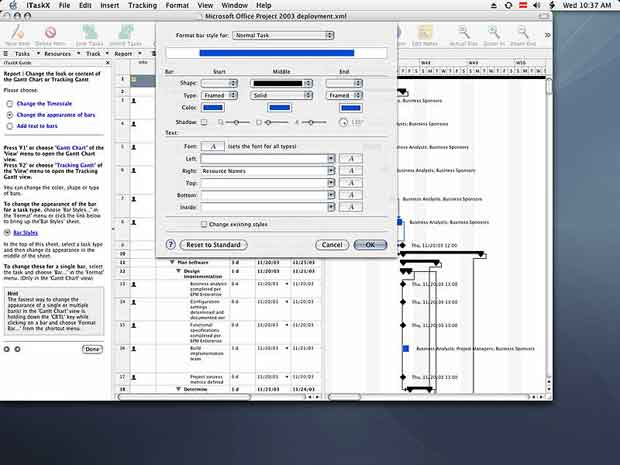Open the Format menu
The width and height of the screenshot is (620, 465).
(177, 5)
